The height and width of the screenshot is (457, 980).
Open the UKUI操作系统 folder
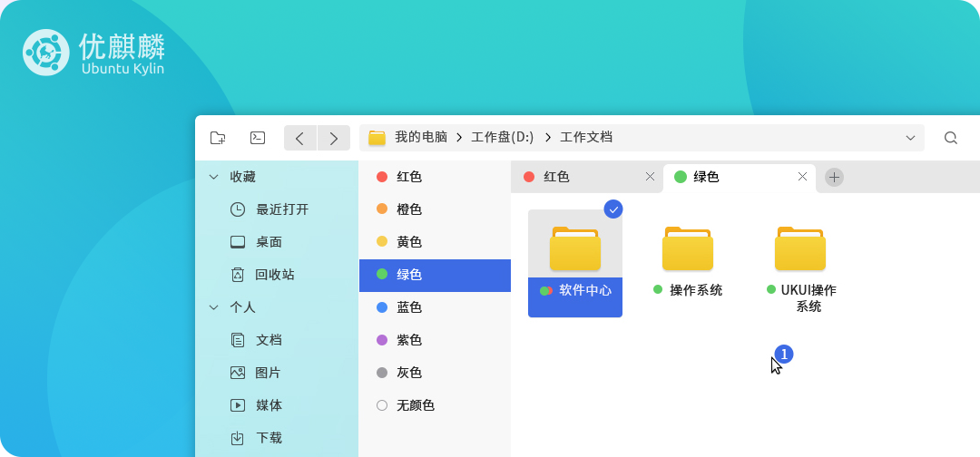pyautogui.click(x=799, y=250)
